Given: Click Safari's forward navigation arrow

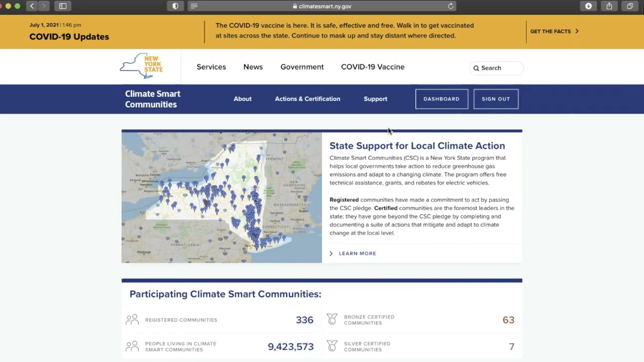Looking at the screenshot, I should click(x=44, y=6).
